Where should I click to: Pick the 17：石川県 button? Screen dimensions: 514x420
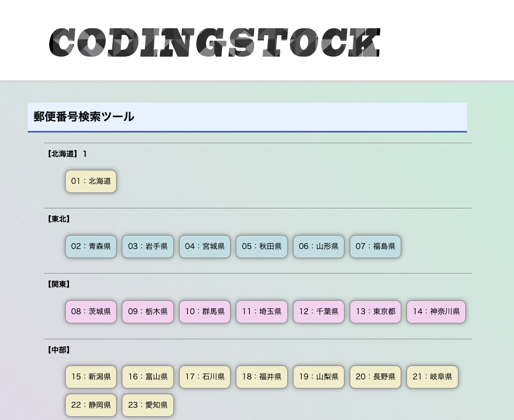click(x=205, y=377)
